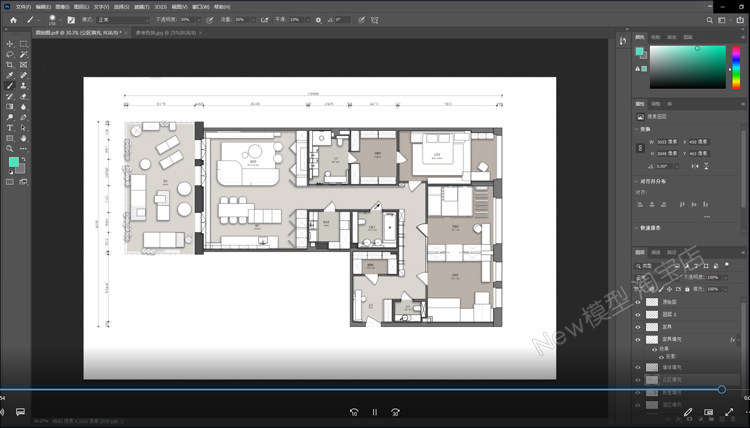Select the Zoom tool
750x428 pixels.
(x=10, y=148)
